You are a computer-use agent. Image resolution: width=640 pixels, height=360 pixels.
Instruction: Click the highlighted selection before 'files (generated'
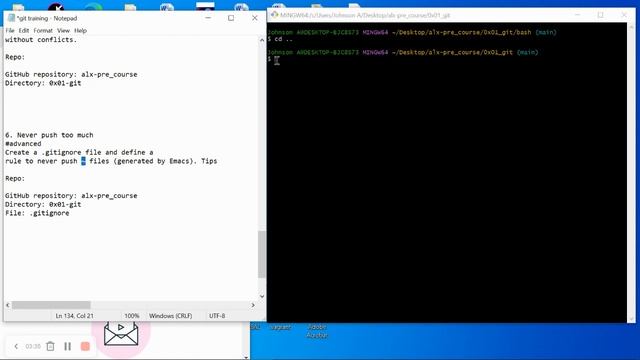[83, 161]
